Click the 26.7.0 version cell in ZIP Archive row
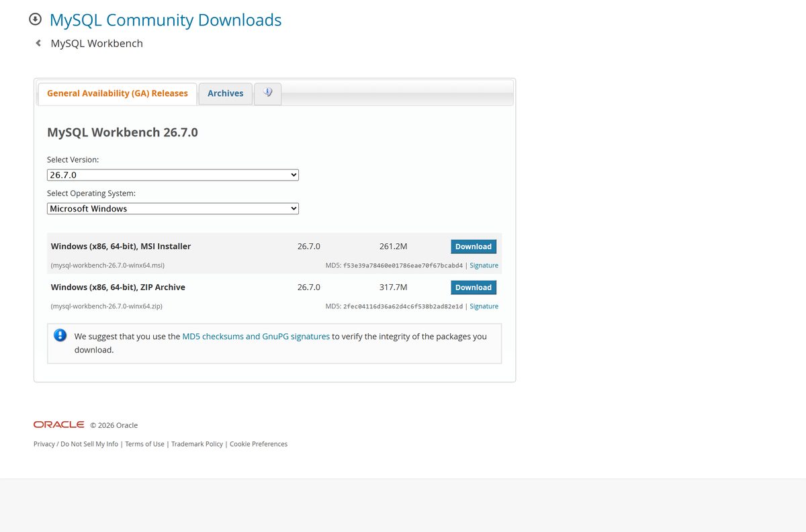Image resolution: width=806 pixels, height=532 pixels. coord(309,287)
